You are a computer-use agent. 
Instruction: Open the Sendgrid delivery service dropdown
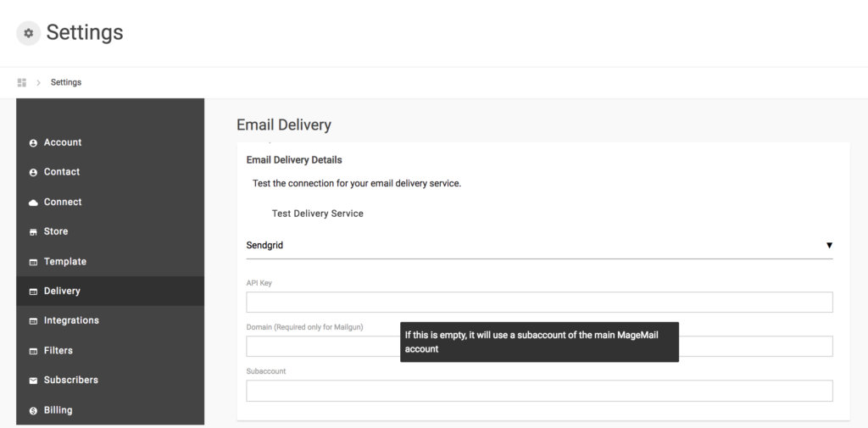tap(534, 246)
